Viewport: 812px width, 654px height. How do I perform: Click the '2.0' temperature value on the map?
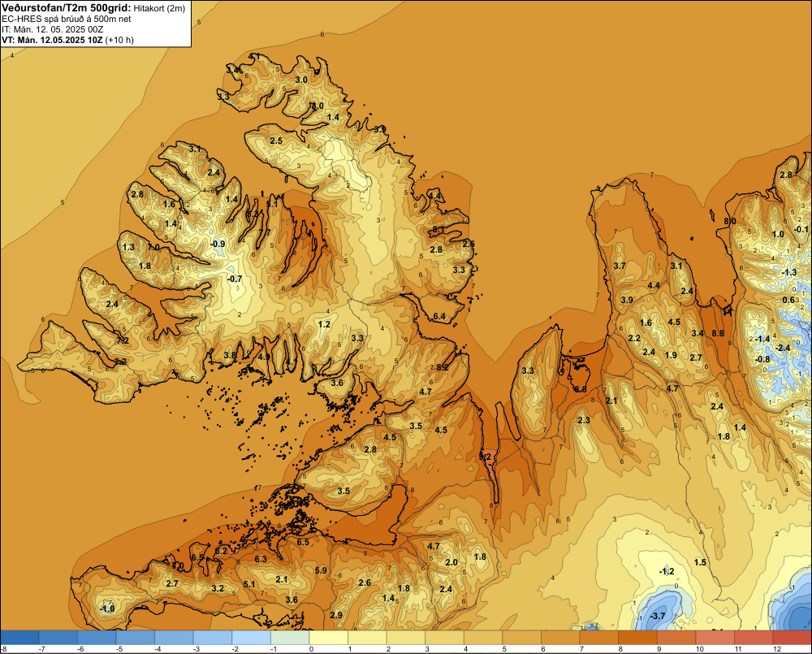click(451, 563)
